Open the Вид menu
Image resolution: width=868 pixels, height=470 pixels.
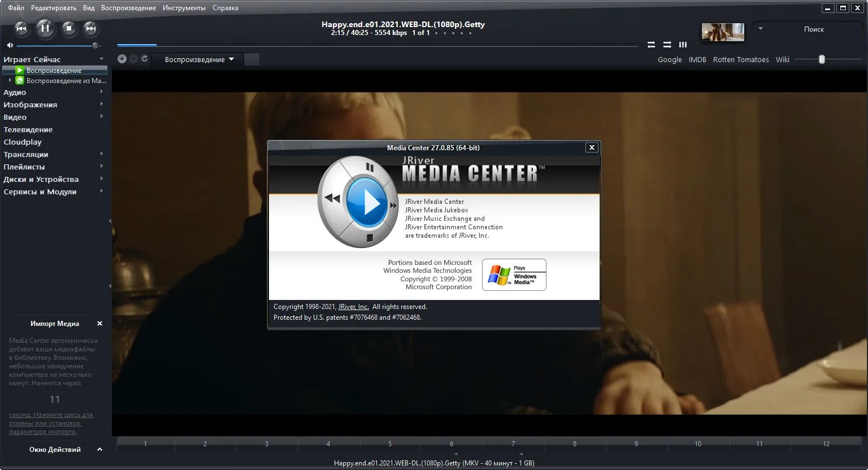coord(89,8)
